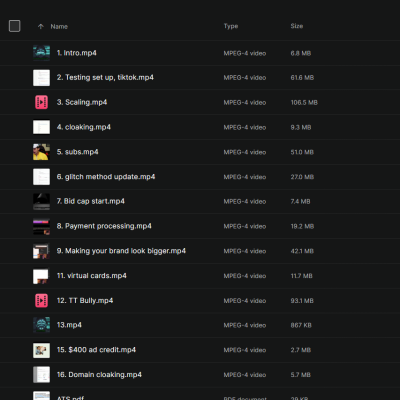Select file name 13.mp4
Viewport: 400px width, 400px height.
tap(69, 325)
